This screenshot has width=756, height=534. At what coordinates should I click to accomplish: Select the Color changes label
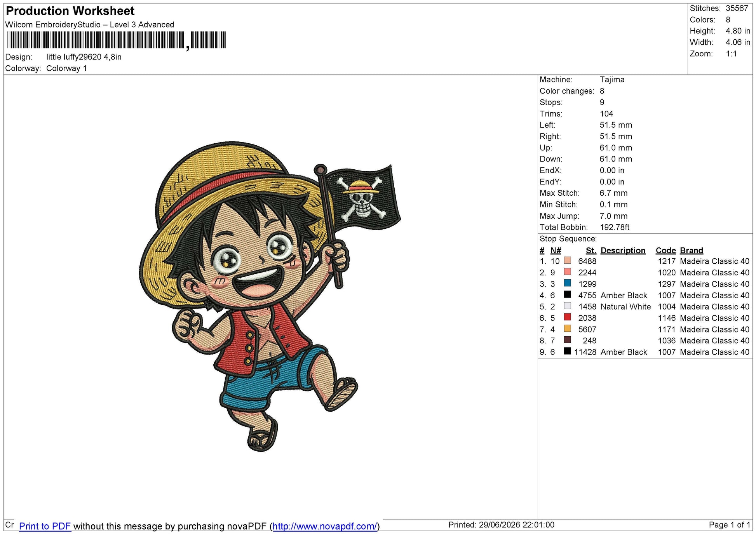(567, 91)
